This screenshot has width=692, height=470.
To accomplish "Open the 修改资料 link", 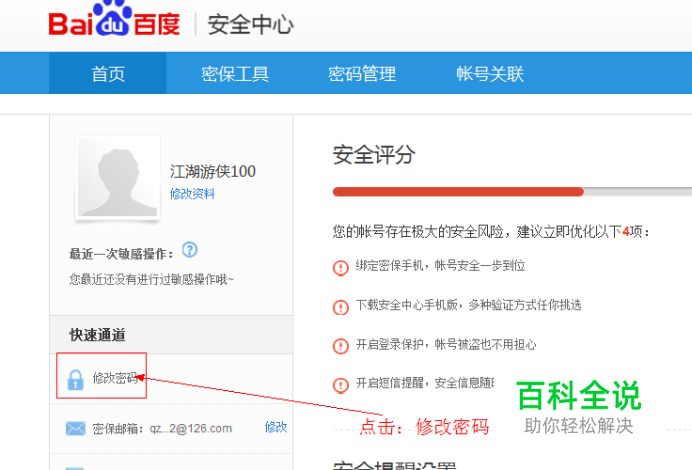I will pyautogui.click(x=192, y=194).
